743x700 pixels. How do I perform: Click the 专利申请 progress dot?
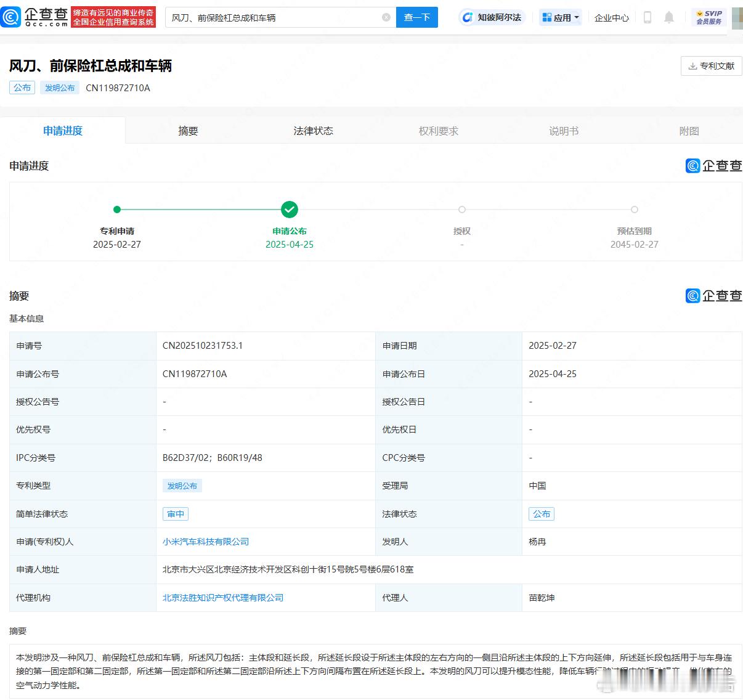click(117, 210)
